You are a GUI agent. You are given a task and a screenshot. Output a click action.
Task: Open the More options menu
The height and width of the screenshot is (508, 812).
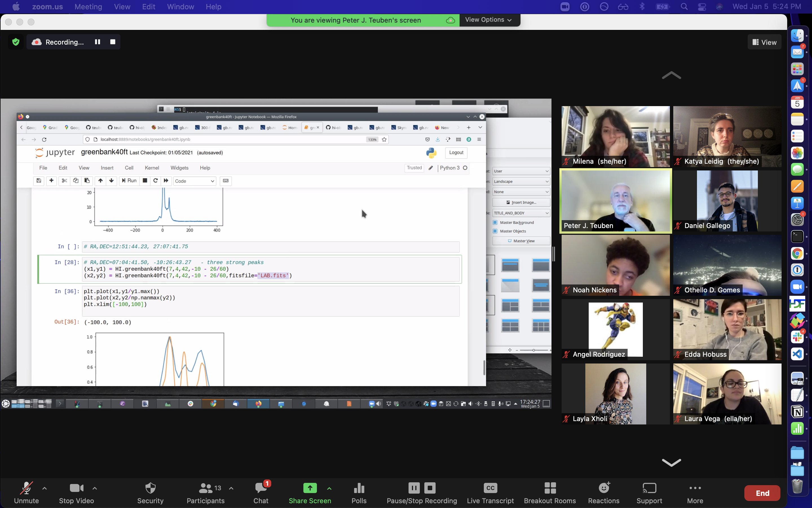(x=695, y=492)
